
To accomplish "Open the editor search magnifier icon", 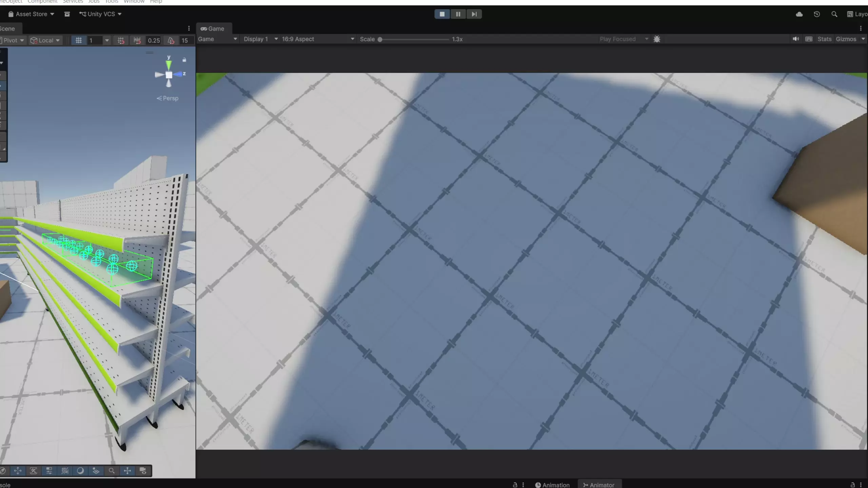I will click(834, 14).
